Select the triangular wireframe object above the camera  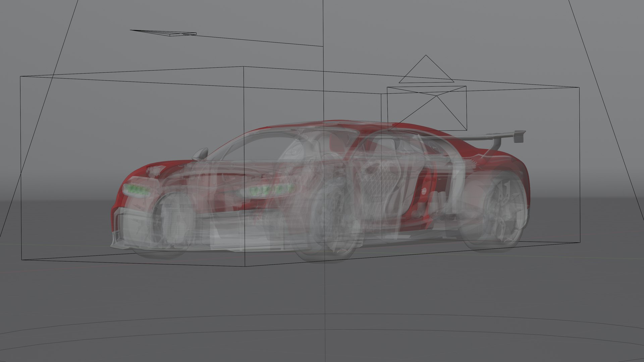pyautogui.click(x=426, y=69)
